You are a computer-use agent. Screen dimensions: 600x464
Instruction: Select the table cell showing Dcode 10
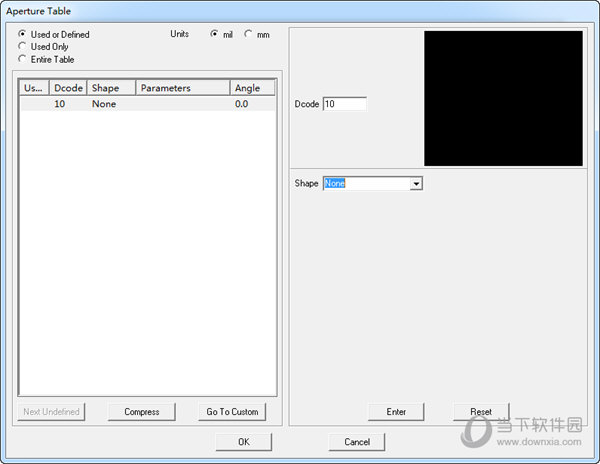(x=60, y=104)
